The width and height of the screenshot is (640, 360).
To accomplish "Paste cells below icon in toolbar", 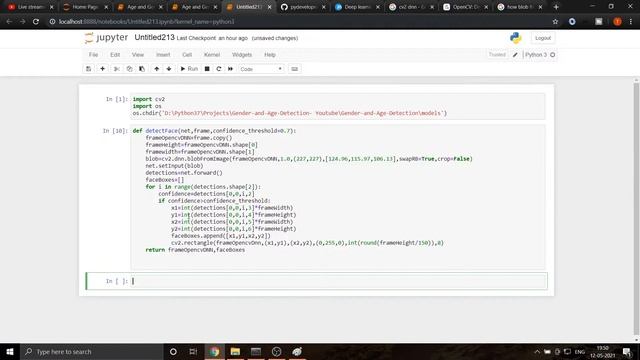I will 142,69.
